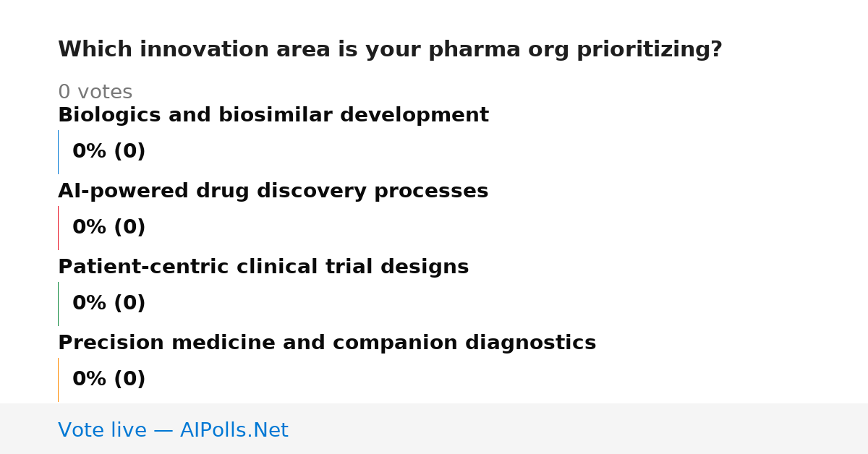Click the blue bar for Biologics
868x454 pixels.
tap(58, 152)
